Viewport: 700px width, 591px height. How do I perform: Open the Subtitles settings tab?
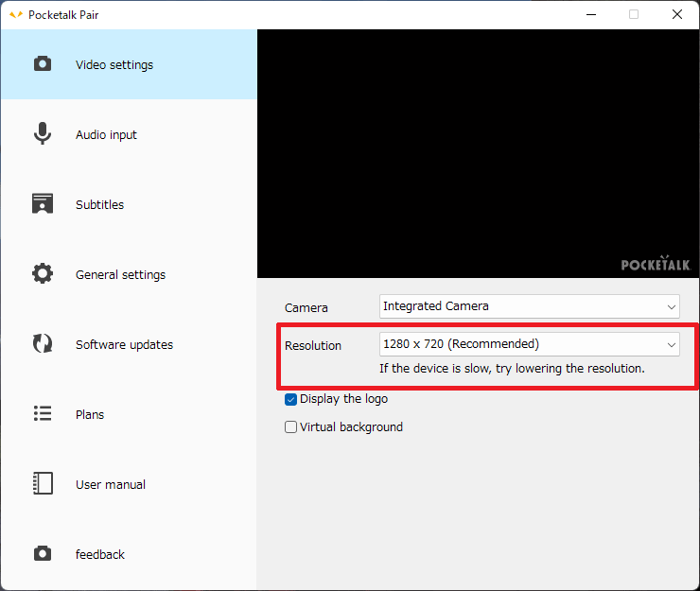pos(99,205)
